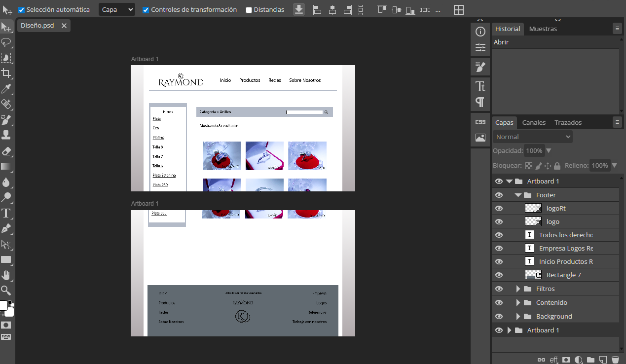Open the CSS panel
This screenshot has height=364, width=626.
[480, 122]
